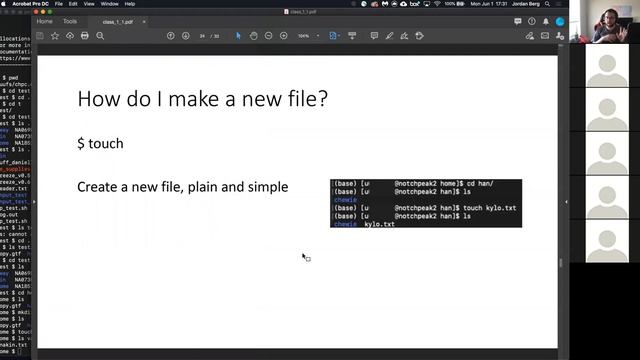Open the File menu
This screenshot has width=640, height=360.
[x=59, y=4]
